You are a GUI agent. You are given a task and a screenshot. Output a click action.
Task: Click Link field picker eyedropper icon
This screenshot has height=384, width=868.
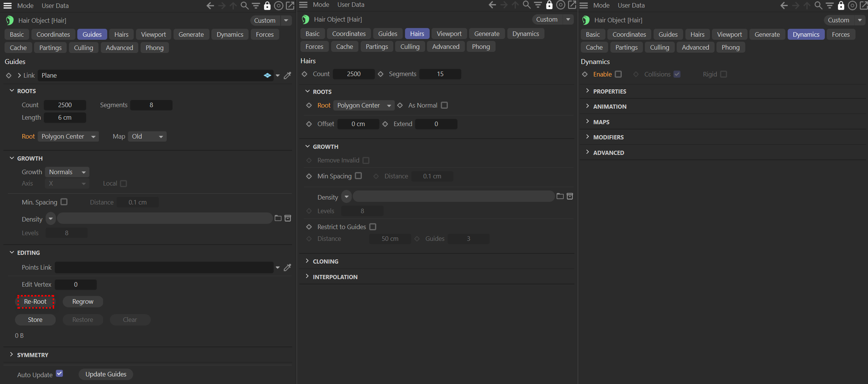tap(288, 75)
